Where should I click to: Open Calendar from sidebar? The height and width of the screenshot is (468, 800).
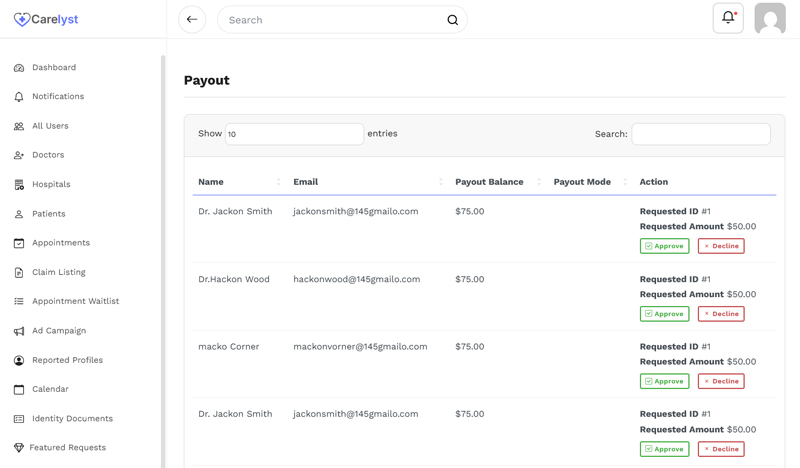click(x=50, y=389)
